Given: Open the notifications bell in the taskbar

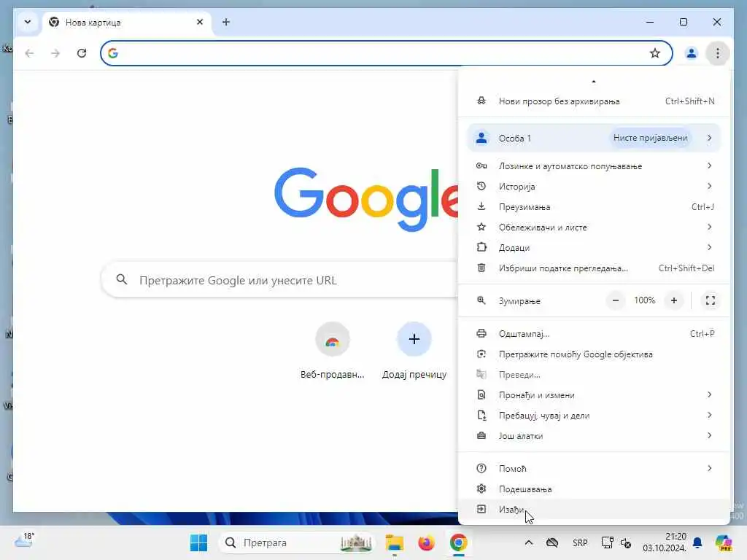Looking at the screenshot, I should pos(697,542).
